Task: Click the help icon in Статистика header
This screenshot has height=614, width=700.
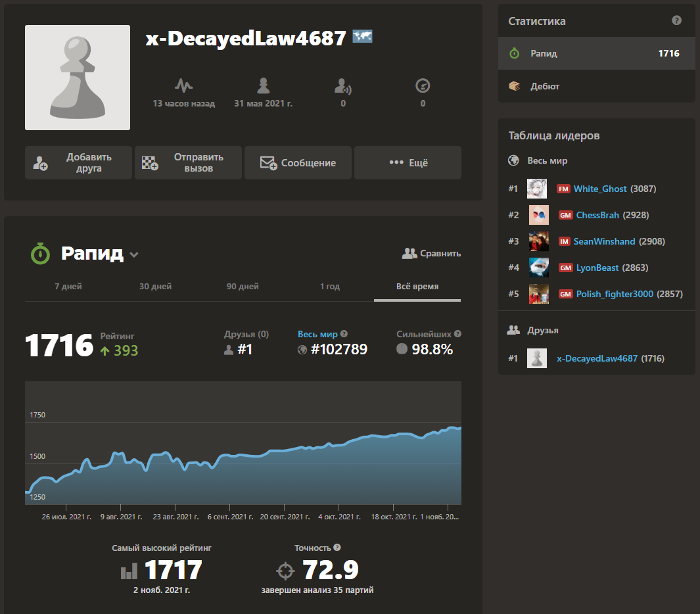Action: click(x=676, y=20)
